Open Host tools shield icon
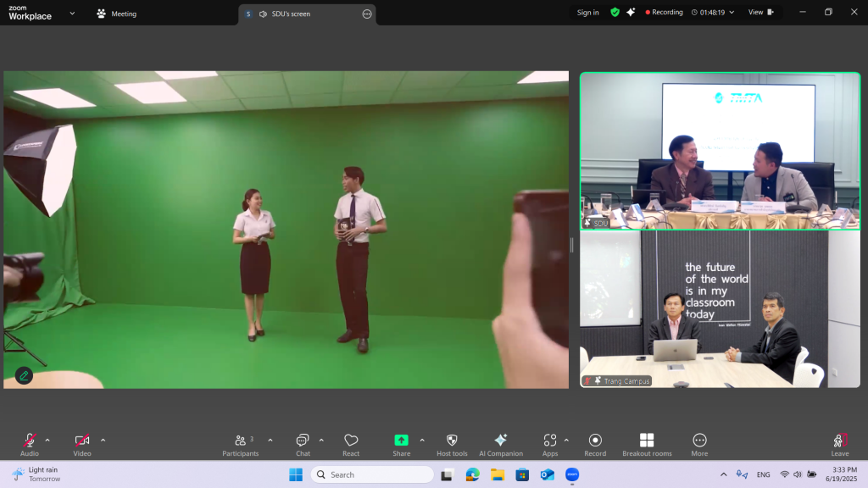Image resolution: width=868 pixels, height=488 pixels. point(452,441)
